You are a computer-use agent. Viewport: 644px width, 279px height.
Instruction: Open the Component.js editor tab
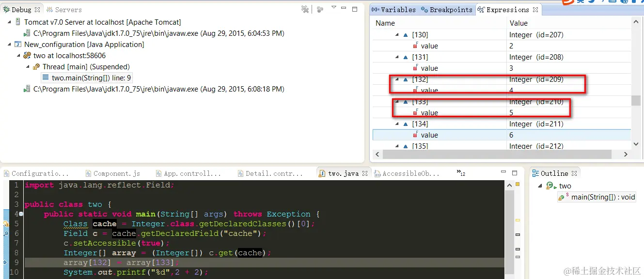[x=112, y=173]
